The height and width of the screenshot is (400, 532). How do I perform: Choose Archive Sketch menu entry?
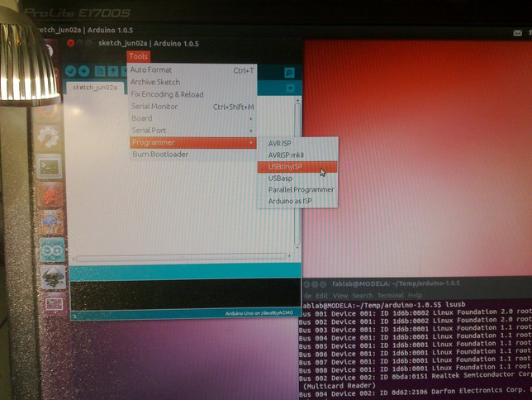192,82
